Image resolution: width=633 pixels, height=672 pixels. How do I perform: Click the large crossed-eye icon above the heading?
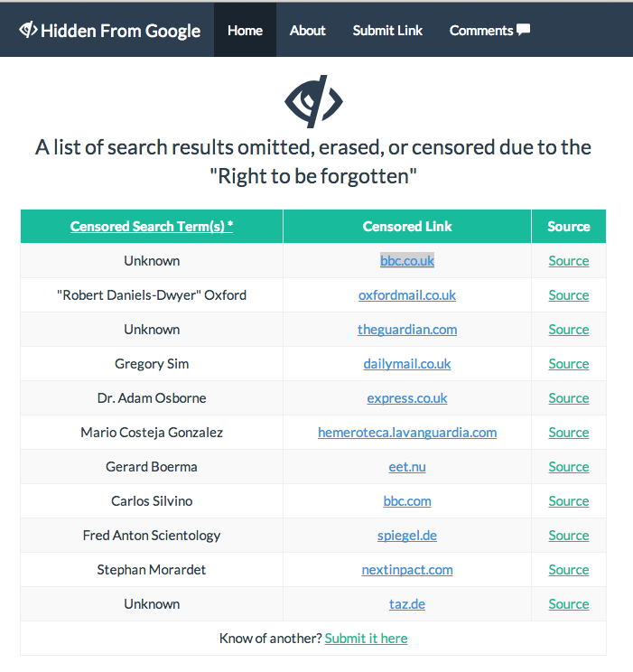click(x=314, y=101)
